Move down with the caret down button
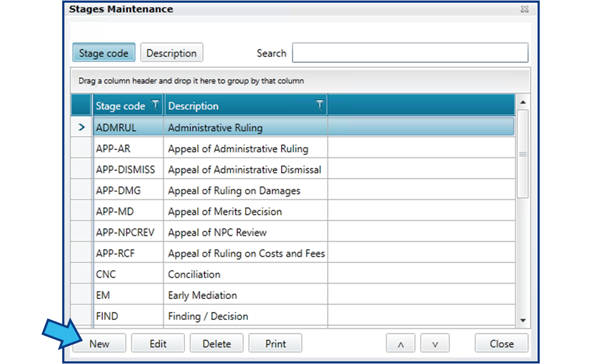Screen dimensions: 603x364 click(435, 343)
